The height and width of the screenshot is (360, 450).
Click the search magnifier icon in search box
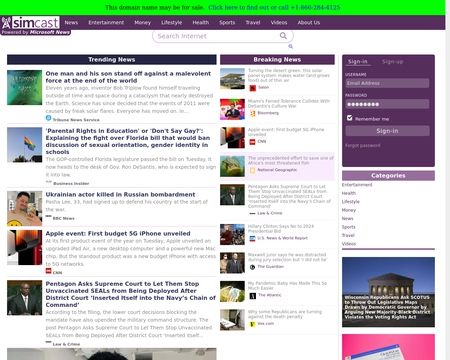[x=283, y=36]
